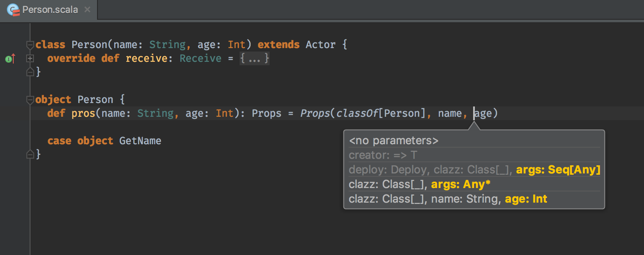Expand the folded receive method with plus icon
The image size is (644, 255).
pos(30,58)
